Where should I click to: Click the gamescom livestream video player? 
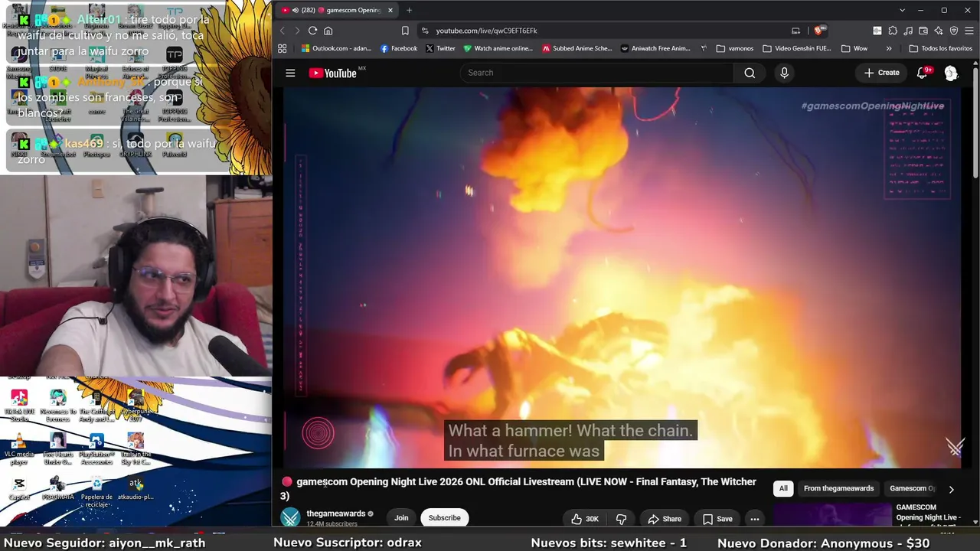point(622,278)
